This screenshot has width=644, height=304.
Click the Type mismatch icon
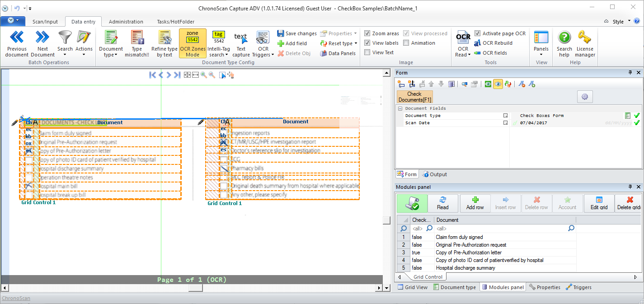pyautogui.click(x=136, y=38)
